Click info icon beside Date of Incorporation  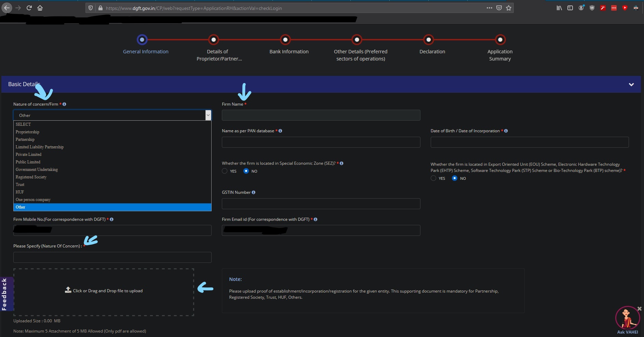[x=506, y=131]
